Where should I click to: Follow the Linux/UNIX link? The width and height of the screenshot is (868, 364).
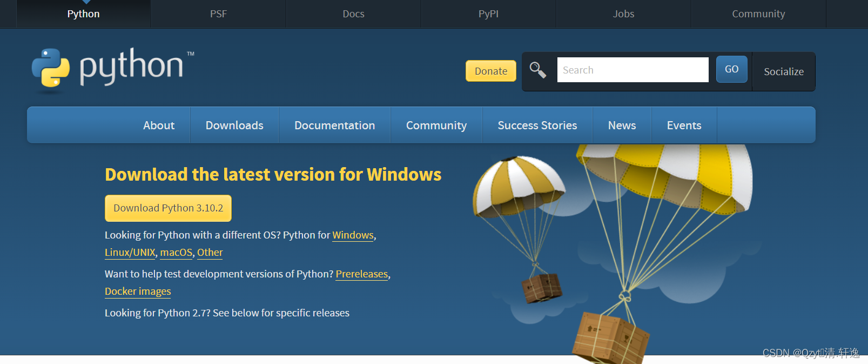(x=130, y=253)
